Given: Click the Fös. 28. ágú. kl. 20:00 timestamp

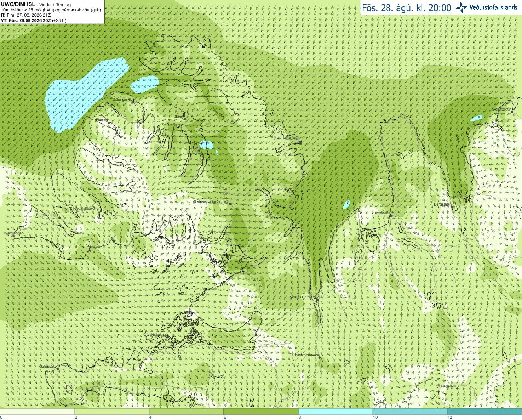Looking at the screenshot, I should 407,8.
